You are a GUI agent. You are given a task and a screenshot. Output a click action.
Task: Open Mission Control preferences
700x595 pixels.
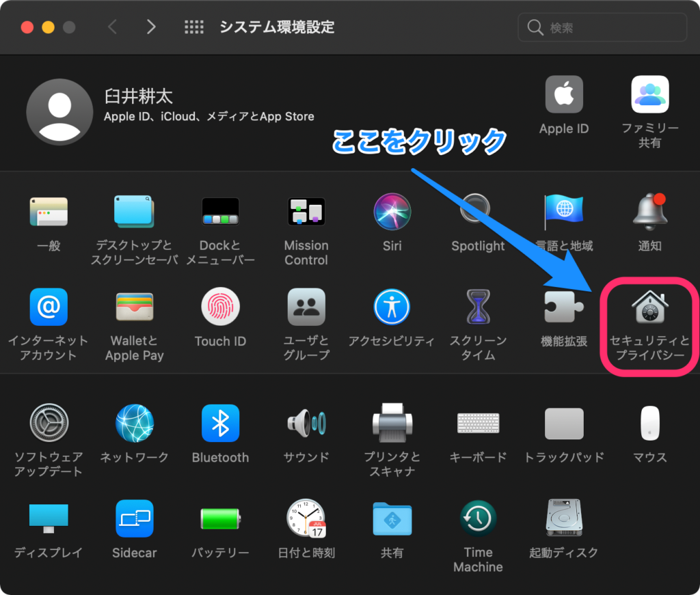[x=306, y=211]
